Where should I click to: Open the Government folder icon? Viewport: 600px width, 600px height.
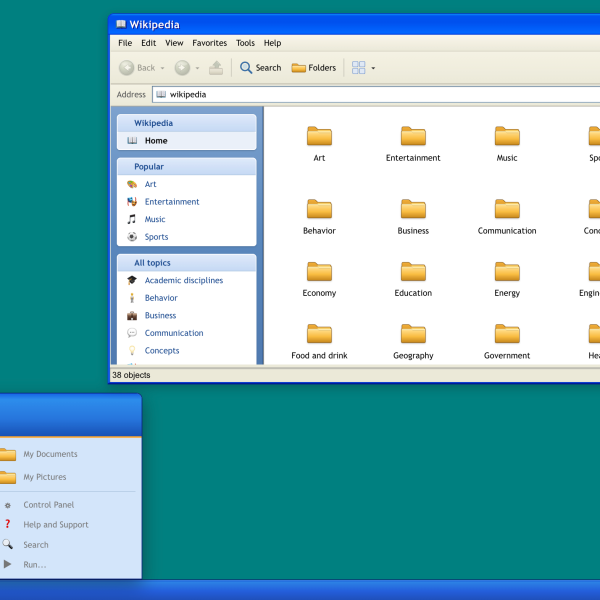(x=507, y=334)
